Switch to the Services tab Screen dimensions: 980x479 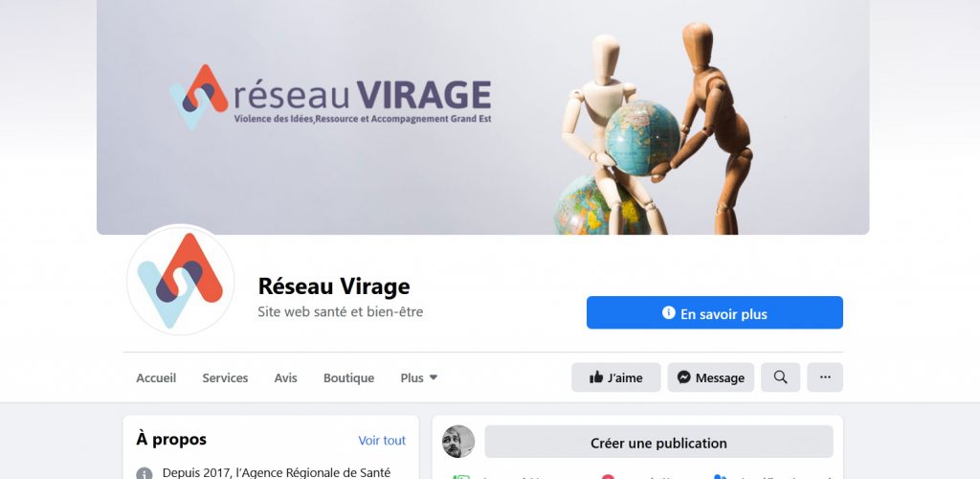click(x=225, y=377)
